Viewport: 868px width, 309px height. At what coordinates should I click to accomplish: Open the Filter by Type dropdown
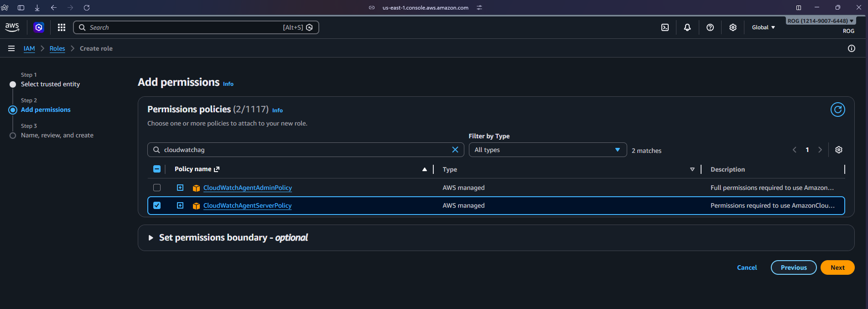(547, 150)
